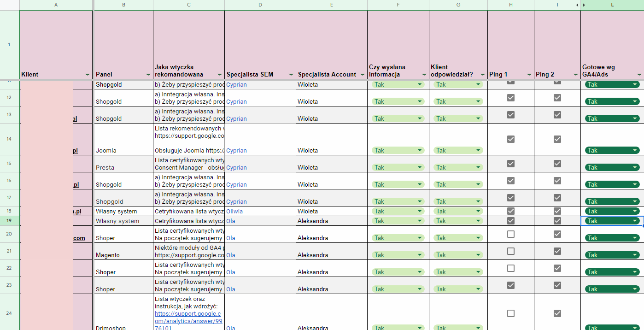Select the Niektóre moduły od GA4 cell
The height and width of the screenshot is (330, 644).
189,251
